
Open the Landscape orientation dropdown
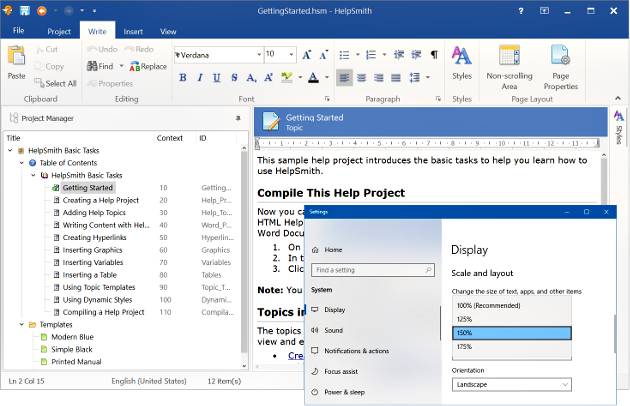[x=511, y=385]
